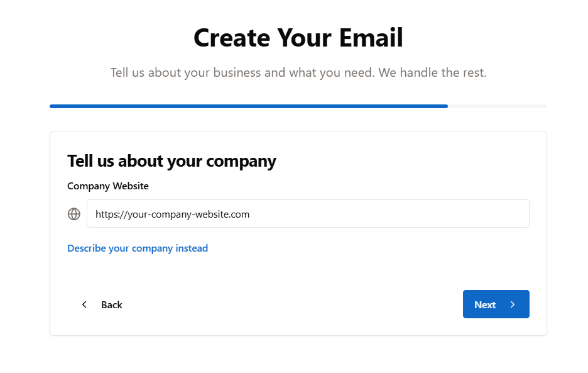Click the blue progress bar under the subtitle

point(248,106)
